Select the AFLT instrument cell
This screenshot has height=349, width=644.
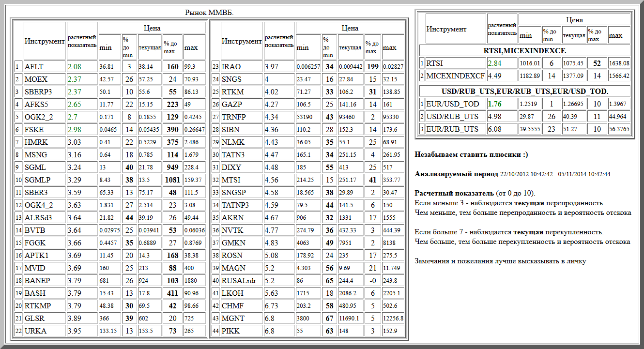pyautogui.click(x=33, y=67)
